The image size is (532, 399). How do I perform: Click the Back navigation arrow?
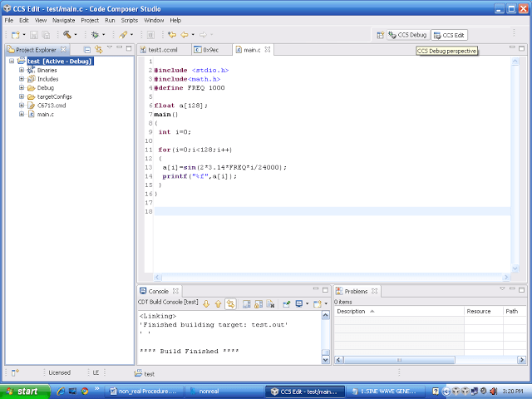(185, 35)
